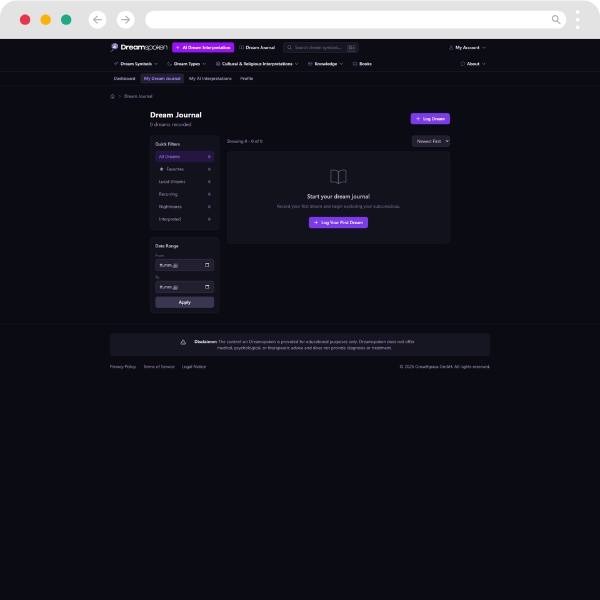Image resolution: width=600 pixels, height=600 pixels.
Task: Click the home icon in breadcrumb
Action: (x=113, y=96)
